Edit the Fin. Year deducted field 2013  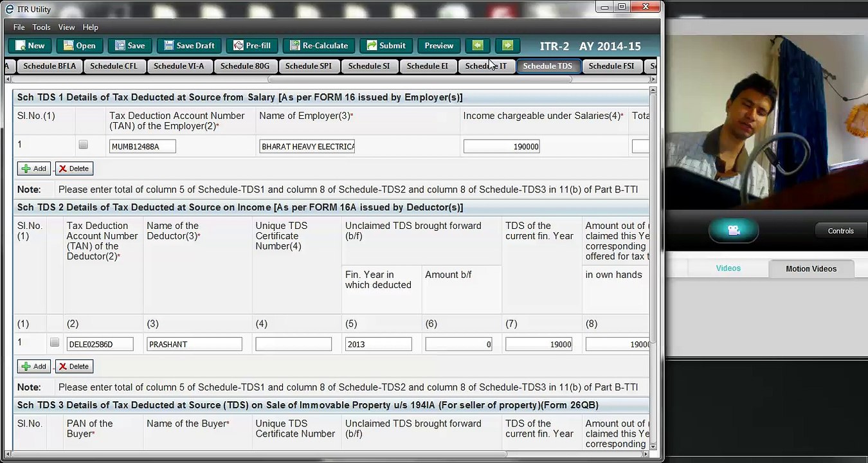point(378,345)
